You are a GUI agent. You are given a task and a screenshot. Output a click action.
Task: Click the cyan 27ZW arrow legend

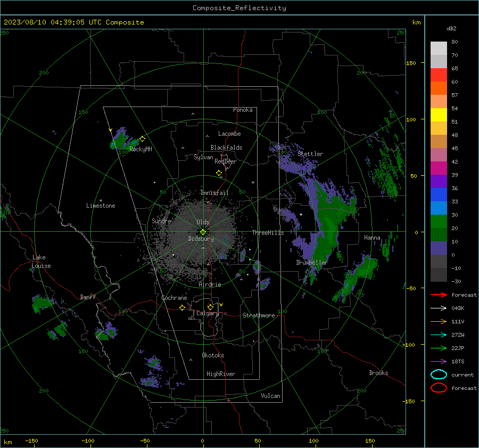point(439,335)
